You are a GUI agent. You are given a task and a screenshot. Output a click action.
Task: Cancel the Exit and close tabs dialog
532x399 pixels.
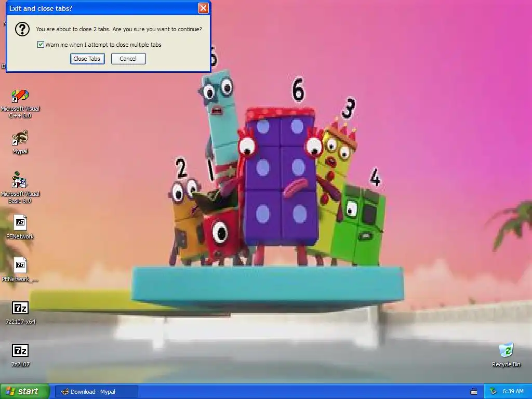click(x=128, y=59)
